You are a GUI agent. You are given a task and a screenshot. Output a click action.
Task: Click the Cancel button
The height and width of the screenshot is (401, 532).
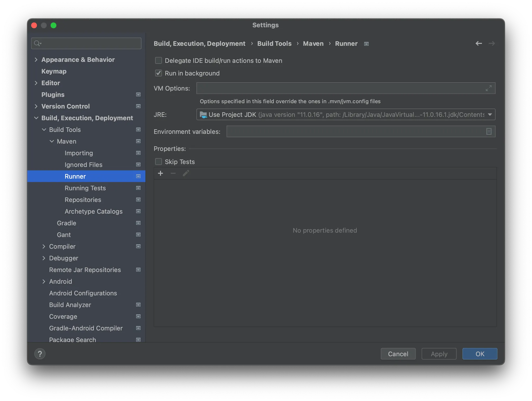coord(398,354)
